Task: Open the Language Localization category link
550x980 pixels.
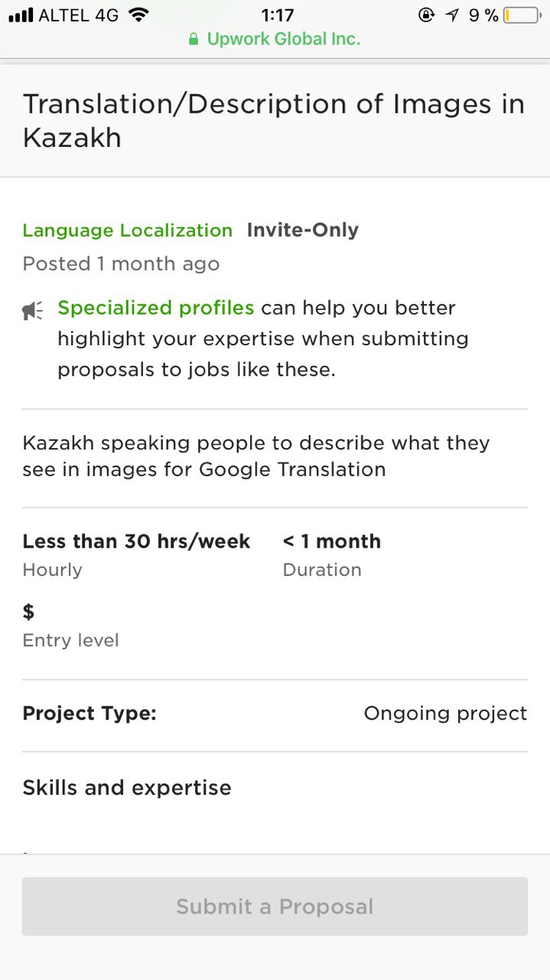Action: [127, 230]
